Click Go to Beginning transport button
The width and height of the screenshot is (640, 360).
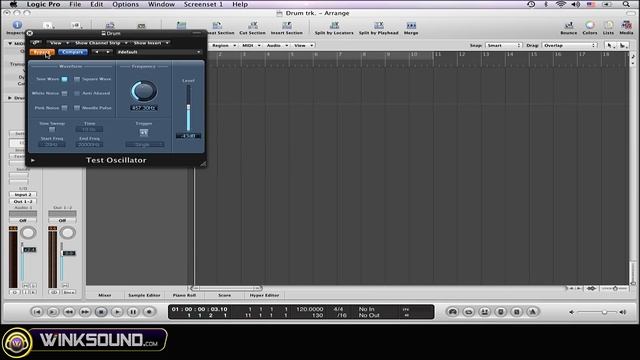click(x=37, y=312)
